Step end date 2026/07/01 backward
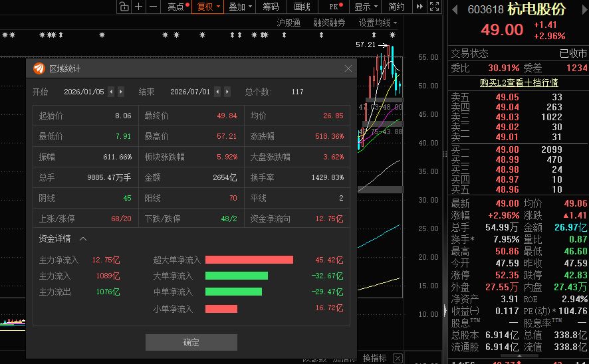The height and width of the screenshot is (364, 589). (217, 92)
